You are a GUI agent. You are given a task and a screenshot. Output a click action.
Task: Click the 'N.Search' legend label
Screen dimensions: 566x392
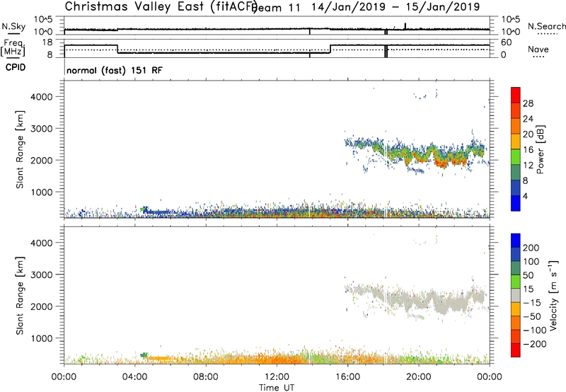point(546,26)
